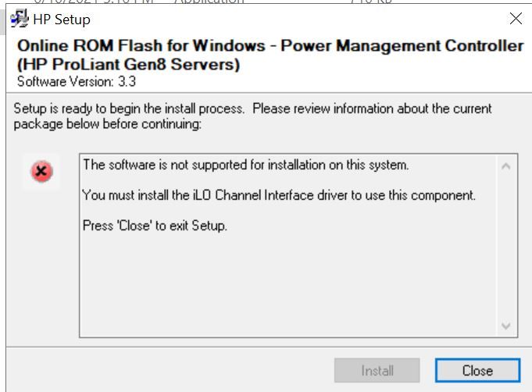Click the 'Software Version: 3.3' label

click(x=77, y=82)
